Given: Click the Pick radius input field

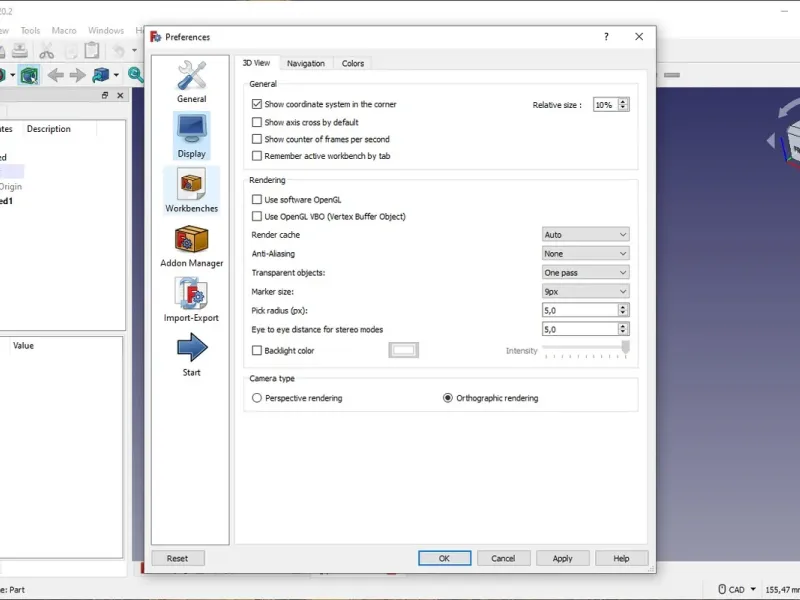Looking at the screenshot, I should [580, 310].
